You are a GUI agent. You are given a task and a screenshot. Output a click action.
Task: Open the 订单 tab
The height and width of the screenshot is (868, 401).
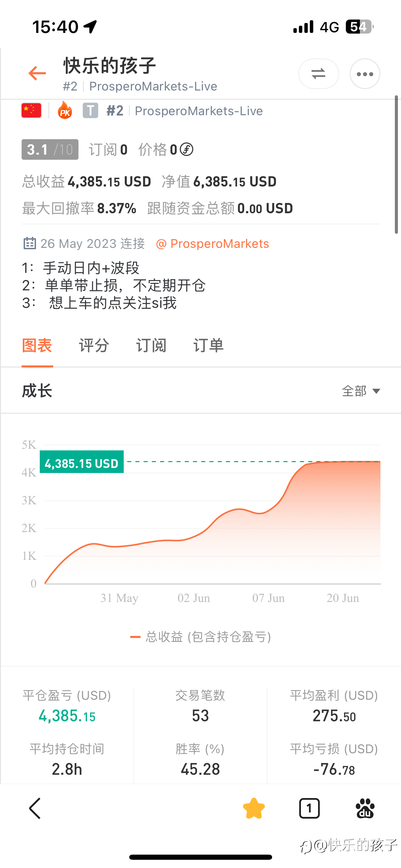(x=208, y=346)
